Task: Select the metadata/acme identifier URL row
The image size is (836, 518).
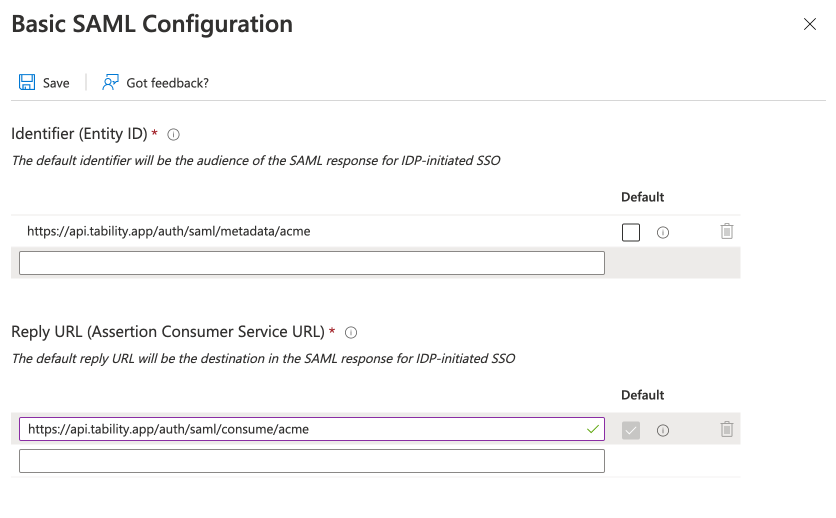Action: [169, 231]
